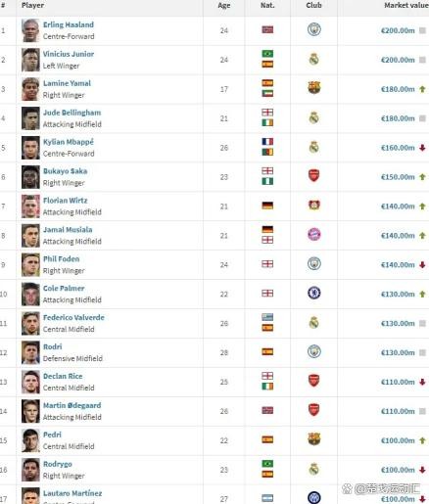
Task: Sort table by the Age column header
Action: tap(224, 5)
